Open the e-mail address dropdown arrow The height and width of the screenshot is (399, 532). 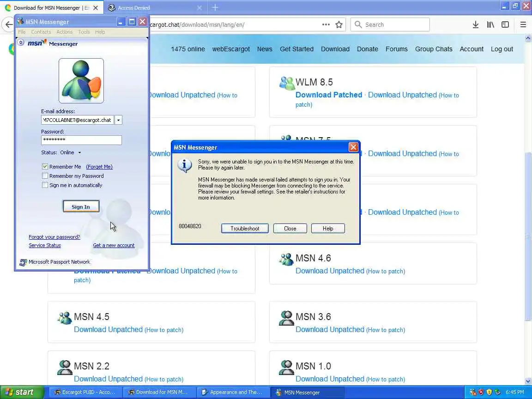click(118, 120)
